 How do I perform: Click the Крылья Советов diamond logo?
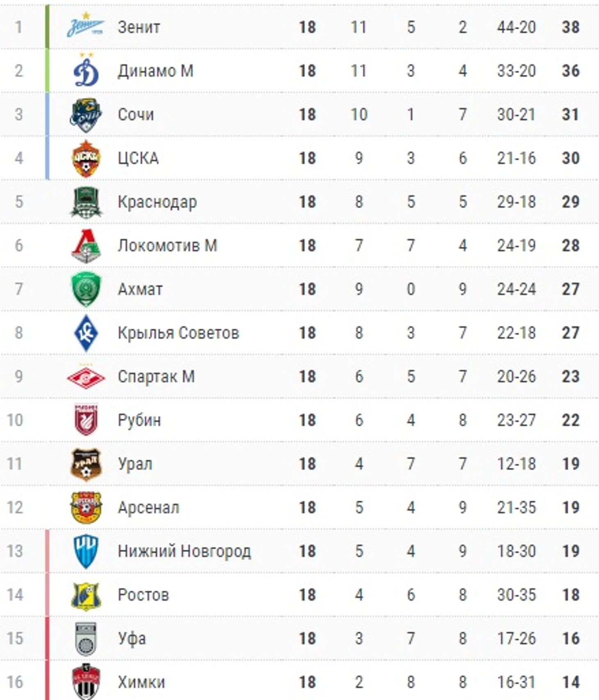(x=86, y=333)
